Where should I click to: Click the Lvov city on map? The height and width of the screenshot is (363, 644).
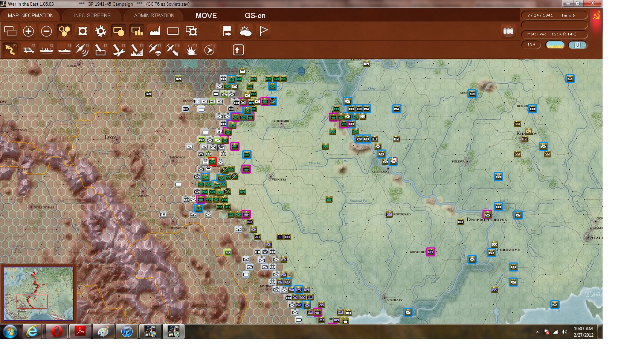110,137
